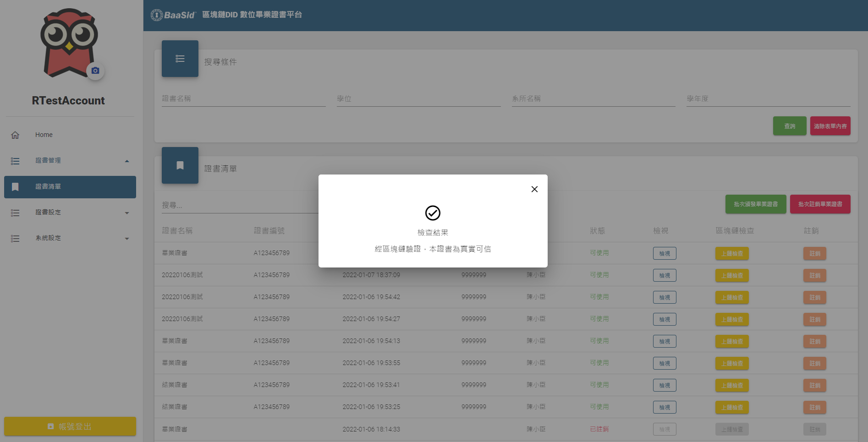Click the Home icon in the sidebar
The width and height of the screenshot is (868, 442).
click(x=15, y=135)
